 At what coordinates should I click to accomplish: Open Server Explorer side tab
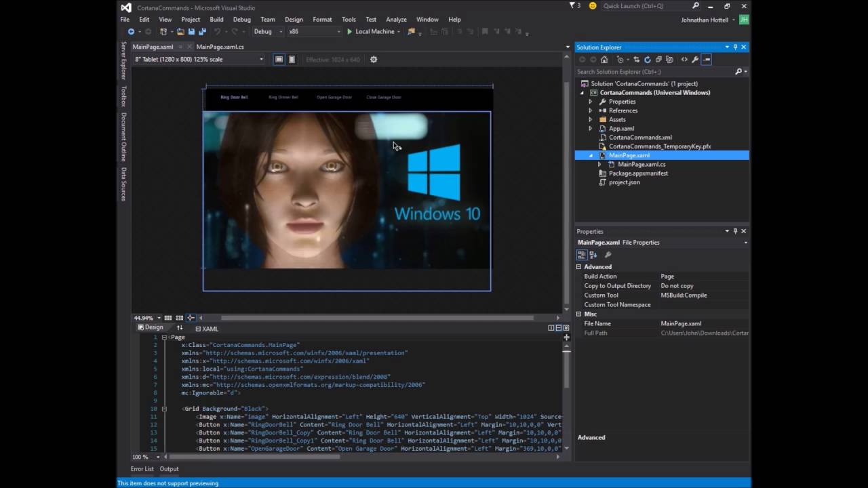[x=123, y=60]
